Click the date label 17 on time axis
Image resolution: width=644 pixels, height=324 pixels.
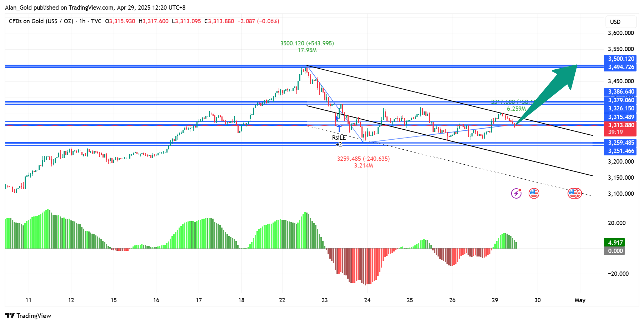[199, 300]
